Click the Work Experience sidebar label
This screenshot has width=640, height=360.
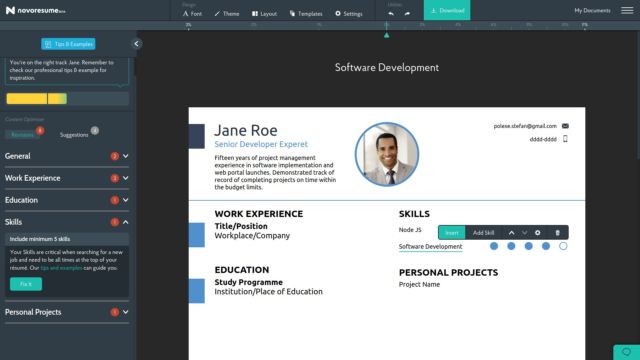click(x=33, y=178)
